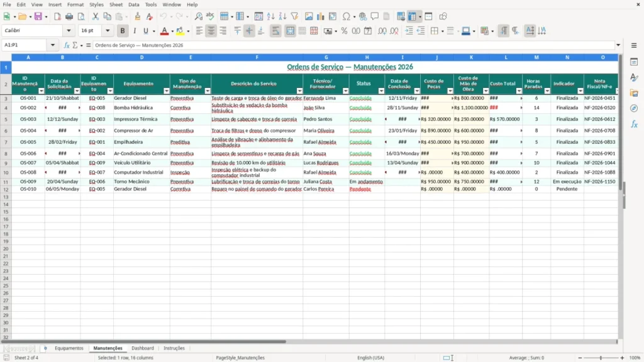Switch to Instruções sheet tab
The width and height of the screenshot is (644, 362).
174,348
